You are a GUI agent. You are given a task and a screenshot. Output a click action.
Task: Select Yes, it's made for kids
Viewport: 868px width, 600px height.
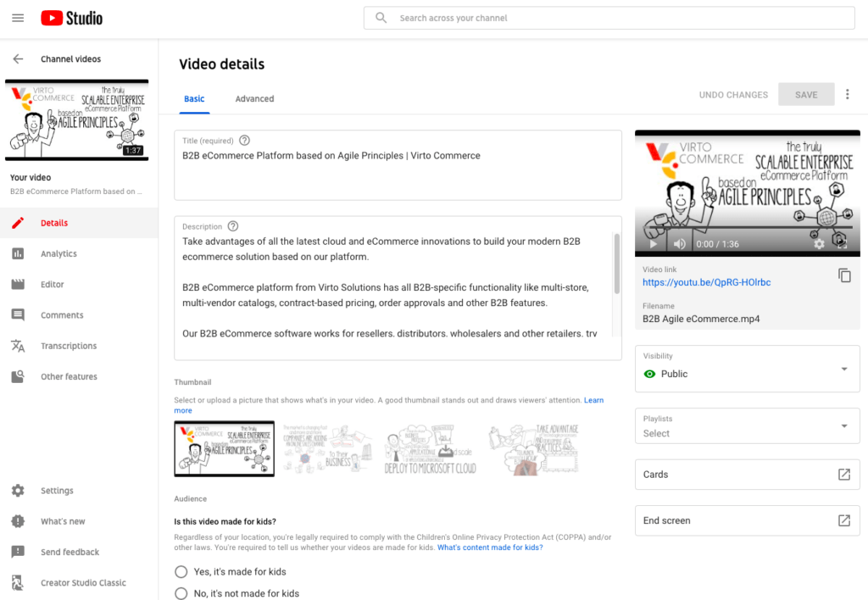tap(181, 572)
